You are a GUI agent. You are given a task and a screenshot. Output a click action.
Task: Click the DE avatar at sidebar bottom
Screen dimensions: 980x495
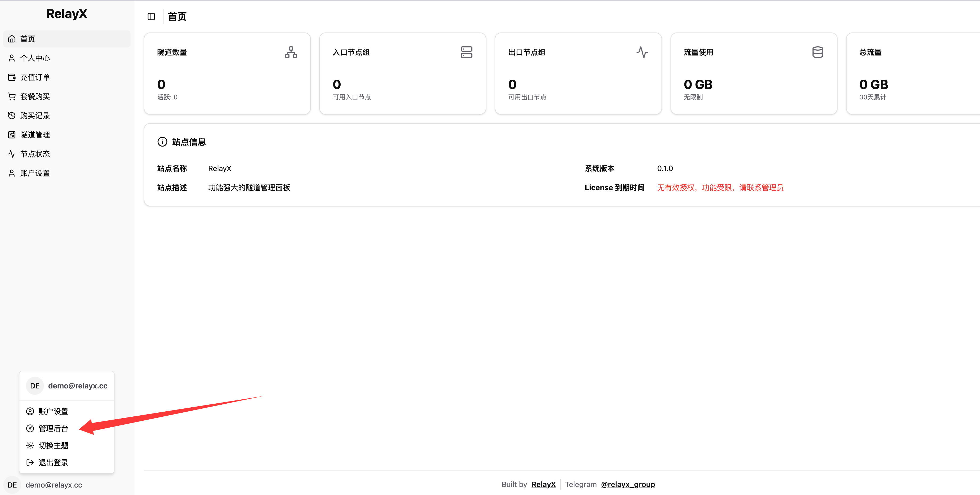click(12, 484)
